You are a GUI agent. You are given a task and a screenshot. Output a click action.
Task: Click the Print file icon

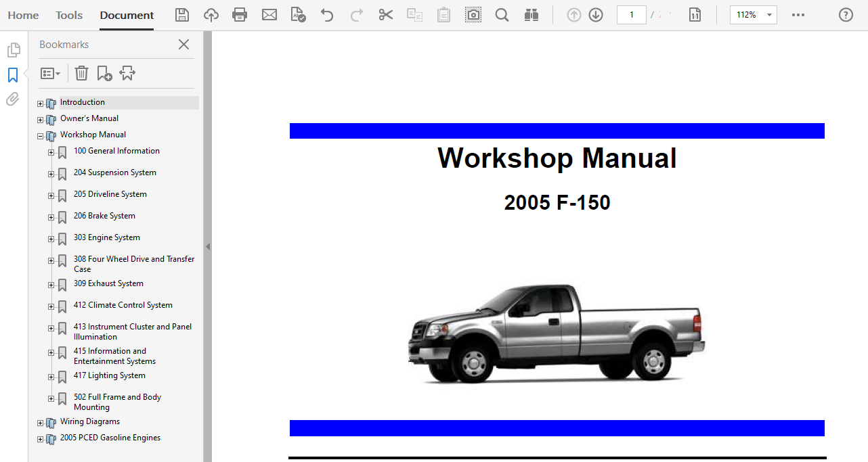pyautogui.click(x=240, y=15)
